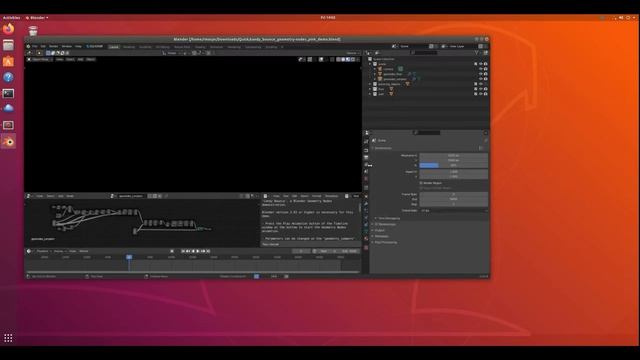The width and height of the screenshot is (640, 360).
Task: Select solid viewport shading icon
Action: (343, 59)
